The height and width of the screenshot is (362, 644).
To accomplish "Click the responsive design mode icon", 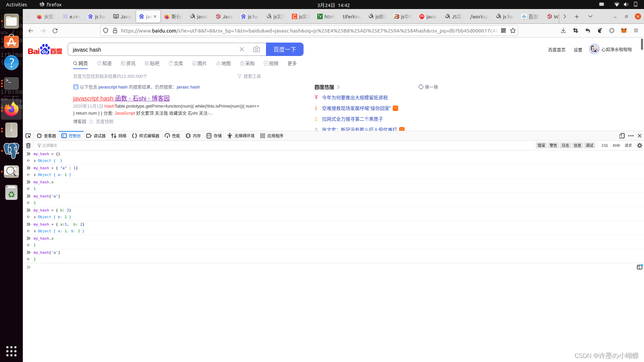I will (x=622, y=136).
